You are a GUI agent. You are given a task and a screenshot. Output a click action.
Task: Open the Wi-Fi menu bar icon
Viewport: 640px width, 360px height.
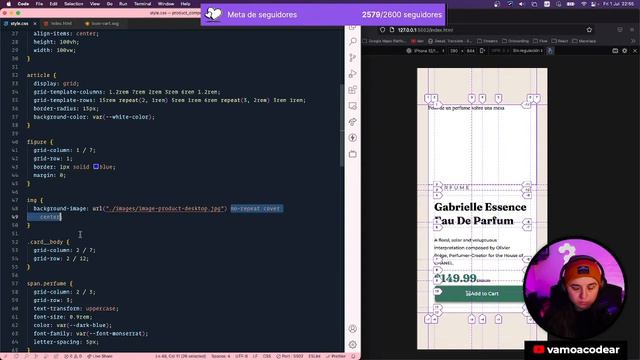tap(584, 4)
